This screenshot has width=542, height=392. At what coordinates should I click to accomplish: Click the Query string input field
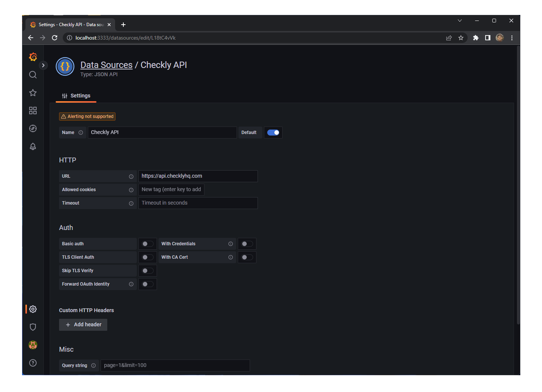click(x=175, y=365)
